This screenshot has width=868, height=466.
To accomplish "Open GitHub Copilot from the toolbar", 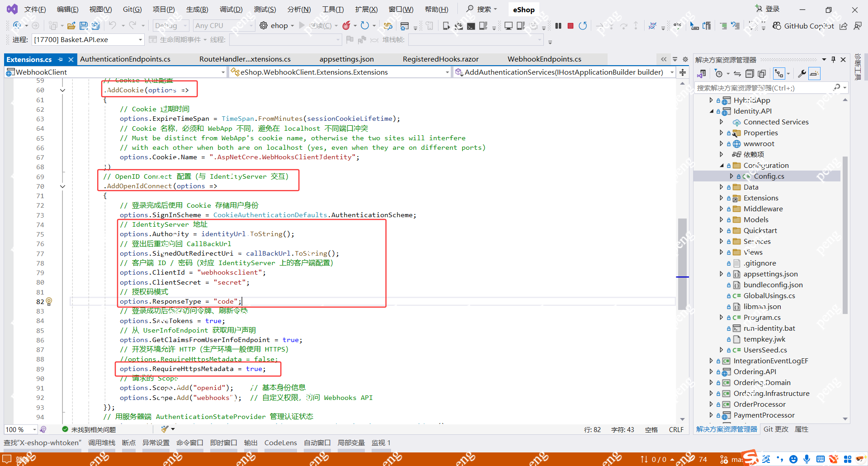I will point(804,26).
